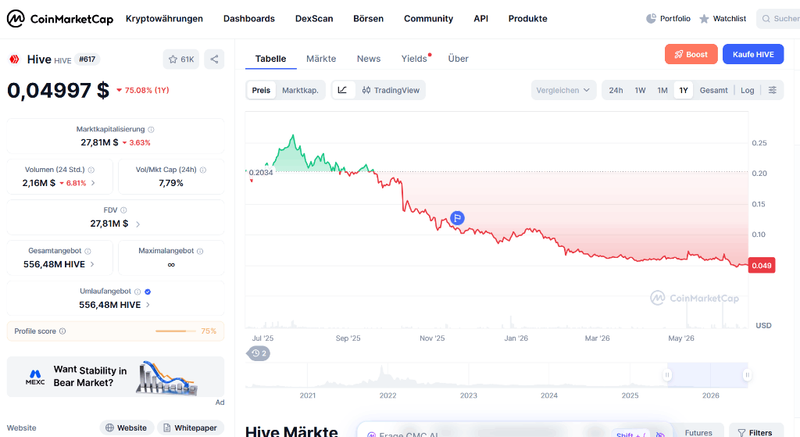Image resolution: width=800 pixels, height=437 pixels.
Task: Switch to TradingView chart
Action: pyautogui.click(x=391, y=90)
